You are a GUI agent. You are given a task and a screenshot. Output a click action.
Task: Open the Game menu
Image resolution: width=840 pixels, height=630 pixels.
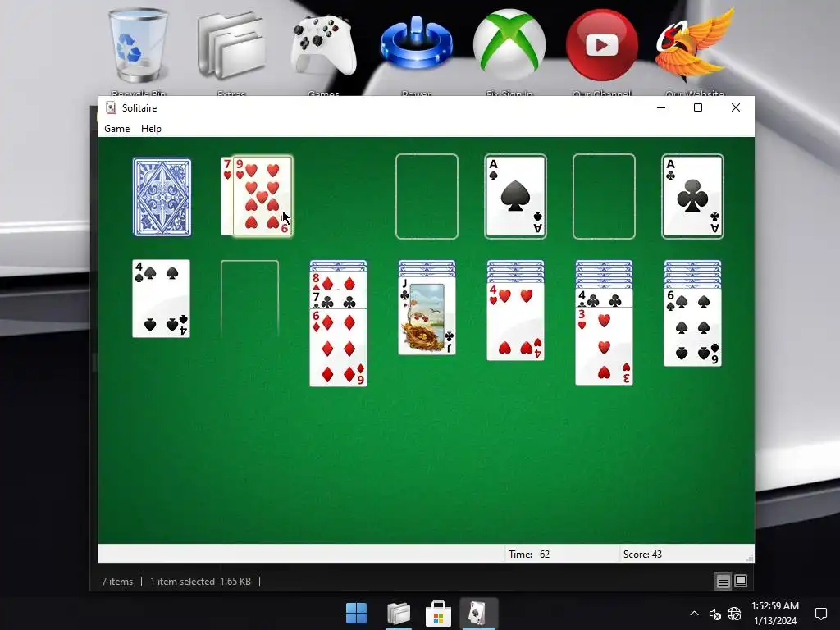(116, 129)
